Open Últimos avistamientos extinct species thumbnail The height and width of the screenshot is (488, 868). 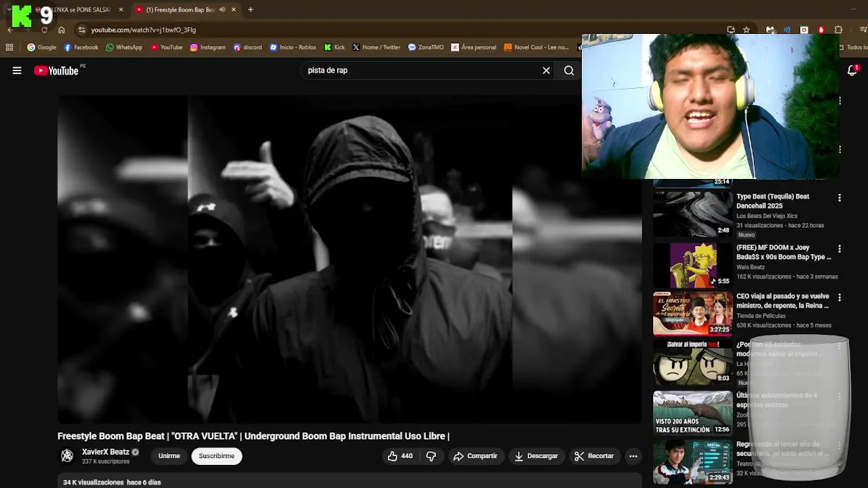(x=692, y=412)
